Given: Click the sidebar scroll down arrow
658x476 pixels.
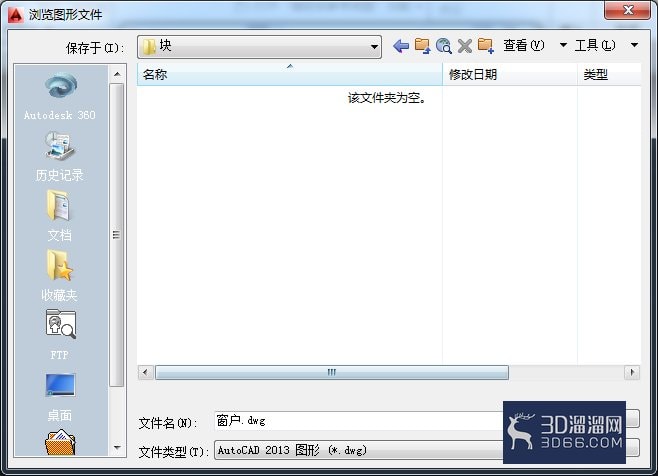Looking at the screenshot, I should 118,448.
